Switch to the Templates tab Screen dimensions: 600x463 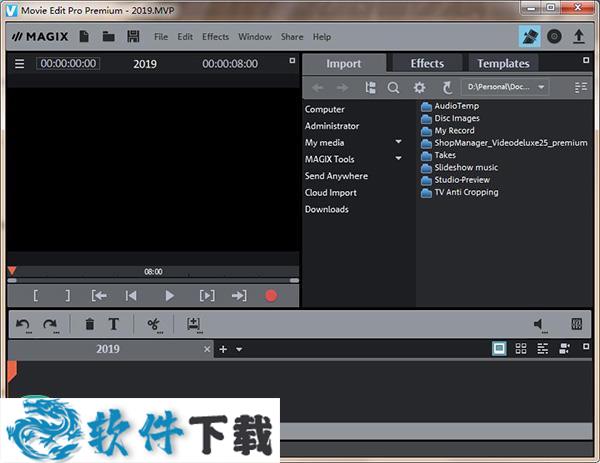[503, 63]
